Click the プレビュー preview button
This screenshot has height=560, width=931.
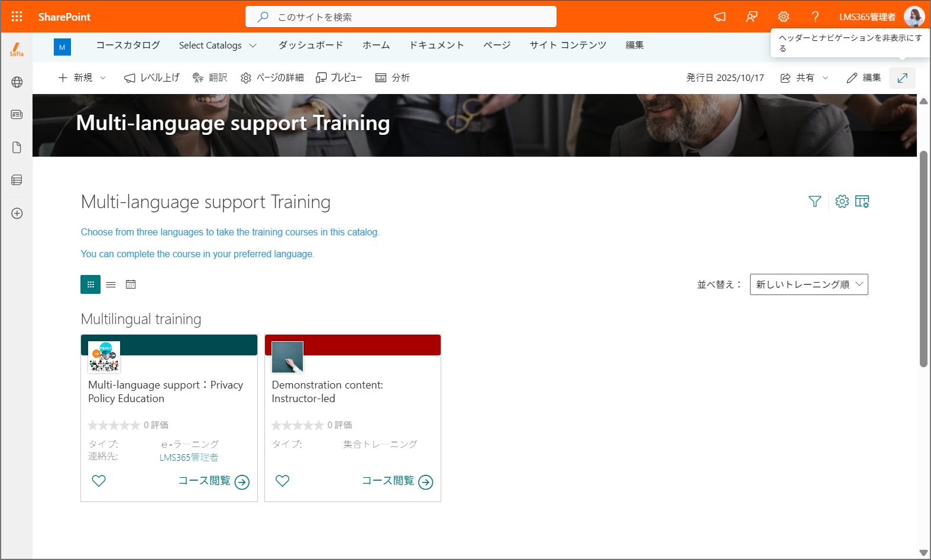click(x=339, y=77)
